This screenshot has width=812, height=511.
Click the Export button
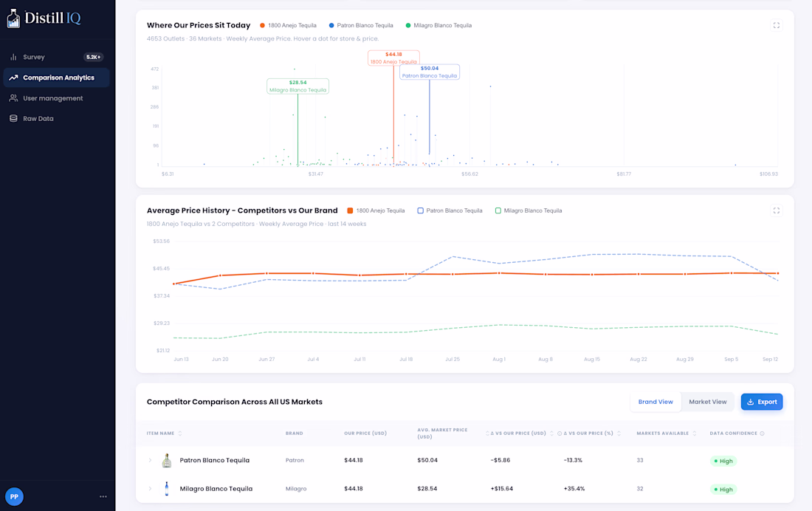762,402
